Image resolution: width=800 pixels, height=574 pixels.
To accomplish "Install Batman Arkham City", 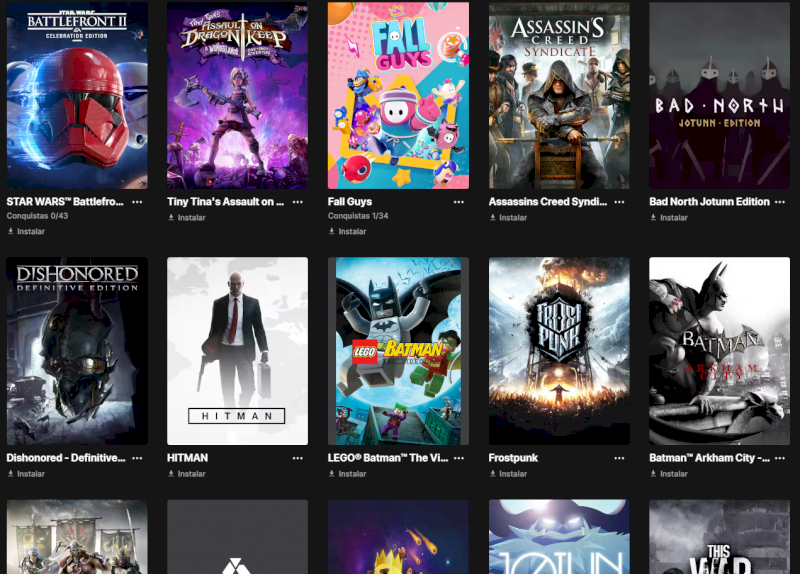I will pyautogui.click(x=669, y=473).
